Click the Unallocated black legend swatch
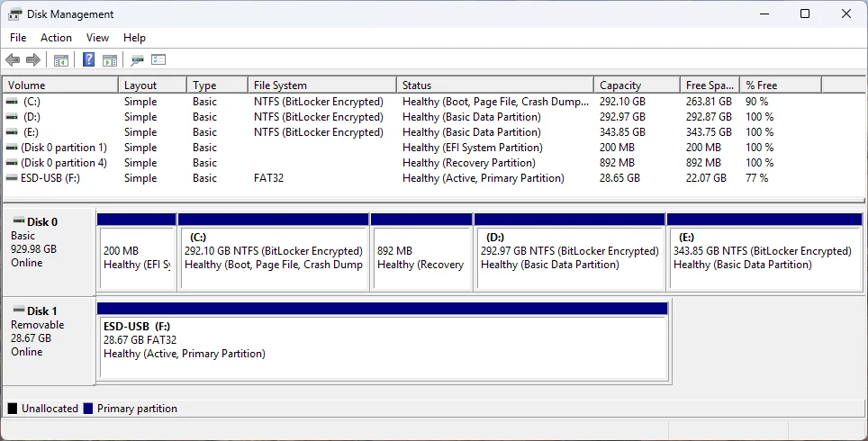This screenshot has height=441, width=868. coord(13,409)
